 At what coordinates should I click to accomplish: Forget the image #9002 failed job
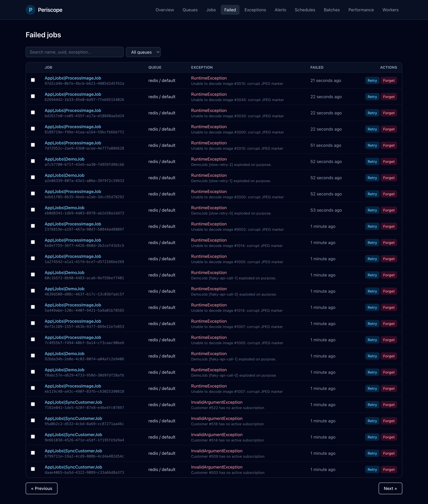[x=389, y=226]
